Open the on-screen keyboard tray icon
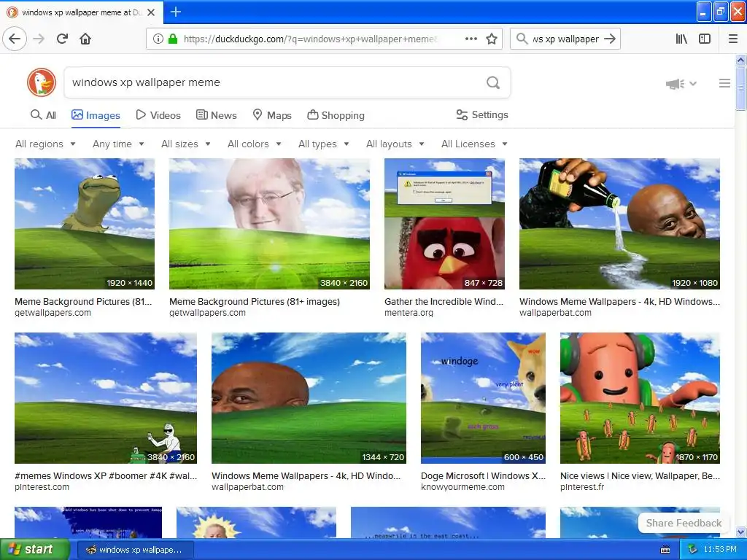Viewport: 747px width, 560px height. [x=665, y=550]
